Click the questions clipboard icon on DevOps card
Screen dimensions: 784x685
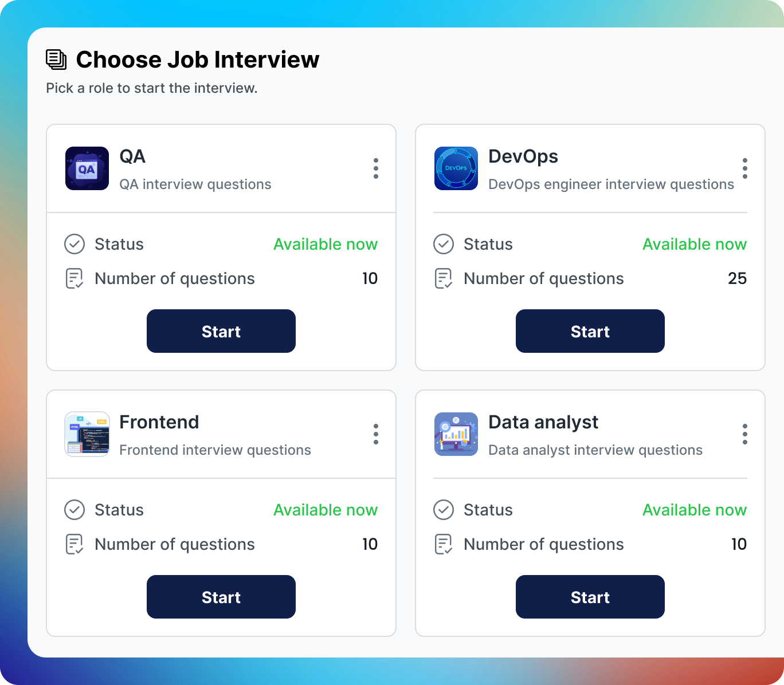[443, 279]
